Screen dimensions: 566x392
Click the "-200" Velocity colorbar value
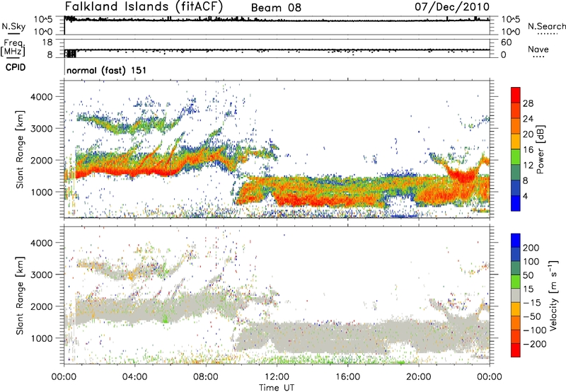(535, 344)
